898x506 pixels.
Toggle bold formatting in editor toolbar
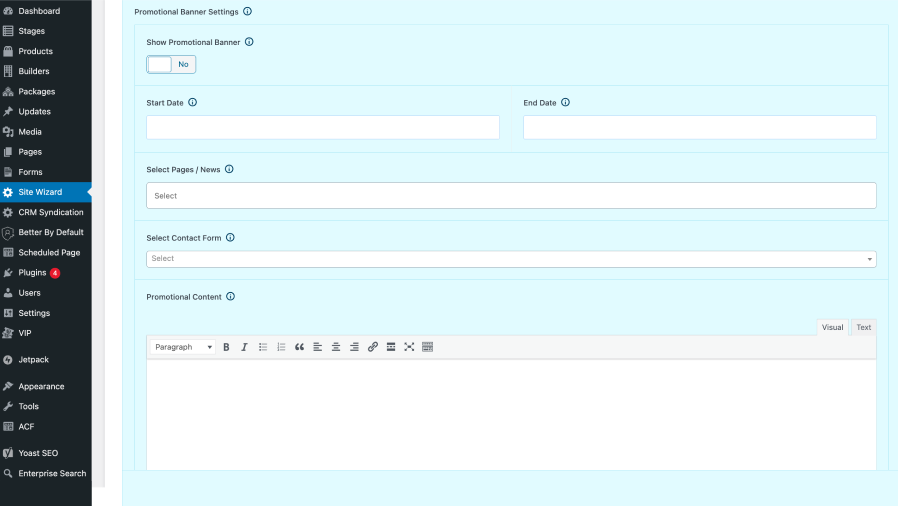pyautogui.click(x=226, y=347)
